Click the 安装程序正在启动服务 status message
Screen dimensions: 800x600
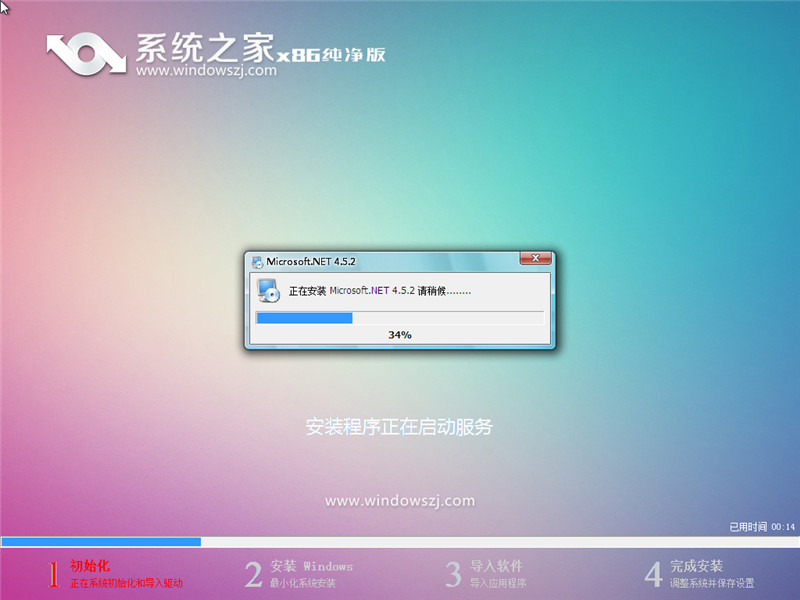(x=399, y=424)
